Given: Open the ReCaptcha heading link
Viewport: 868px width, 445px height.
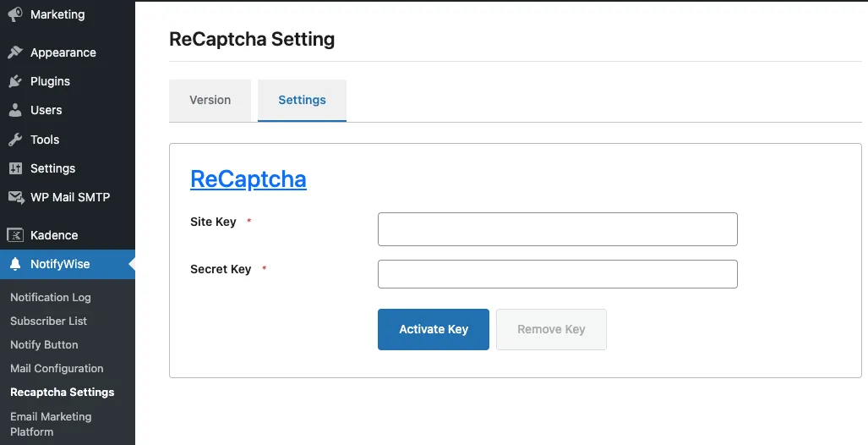Looking at the screenshot, I should pyautogui.click(x=248, y=179).
